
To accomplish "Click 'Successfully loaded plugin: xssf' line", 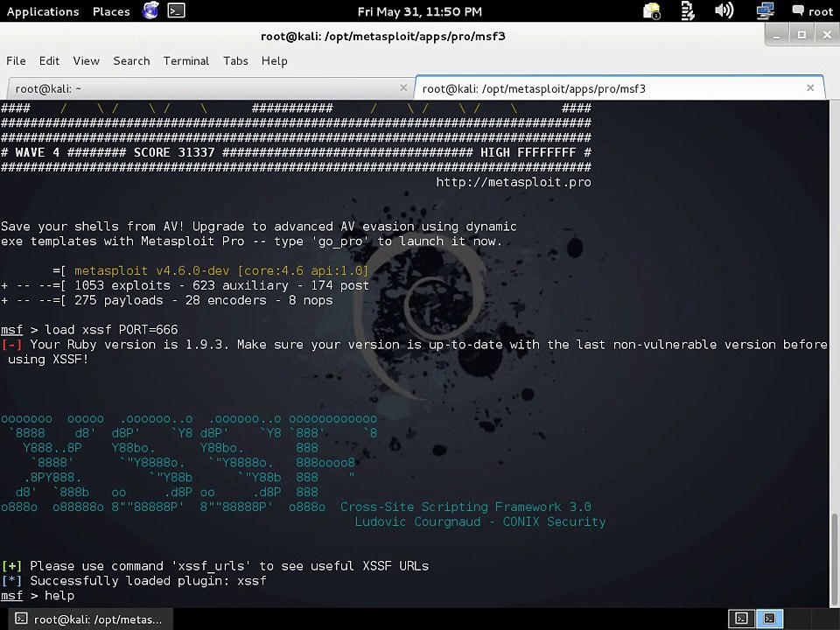I will click(x=133, y=581).
